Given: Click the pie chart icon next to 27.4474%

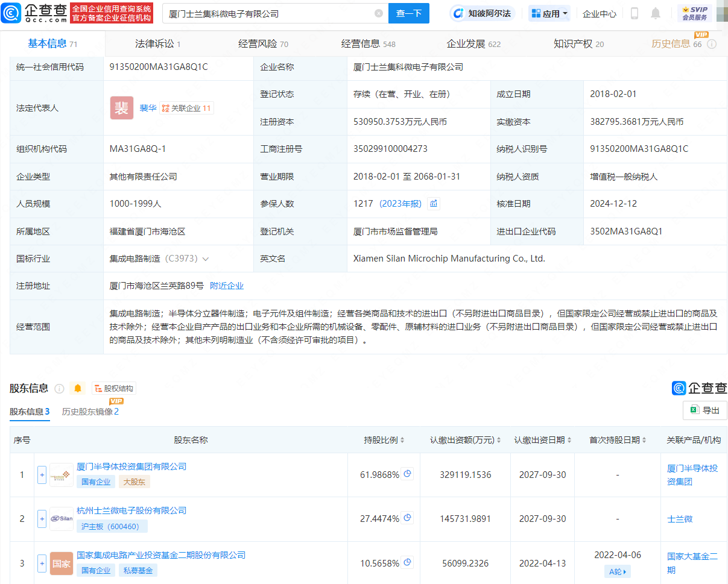Looking at the screenshot, I should coord(408,518).
